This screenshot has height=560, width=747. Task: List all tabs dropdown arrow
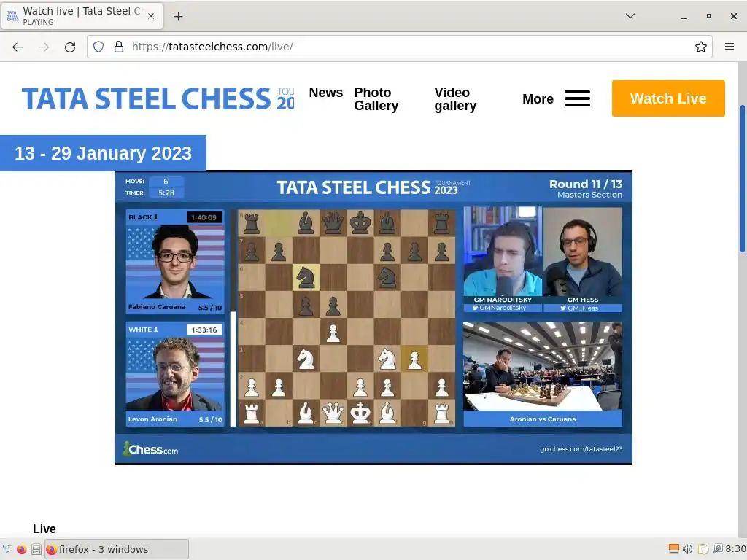pos(630,16)
